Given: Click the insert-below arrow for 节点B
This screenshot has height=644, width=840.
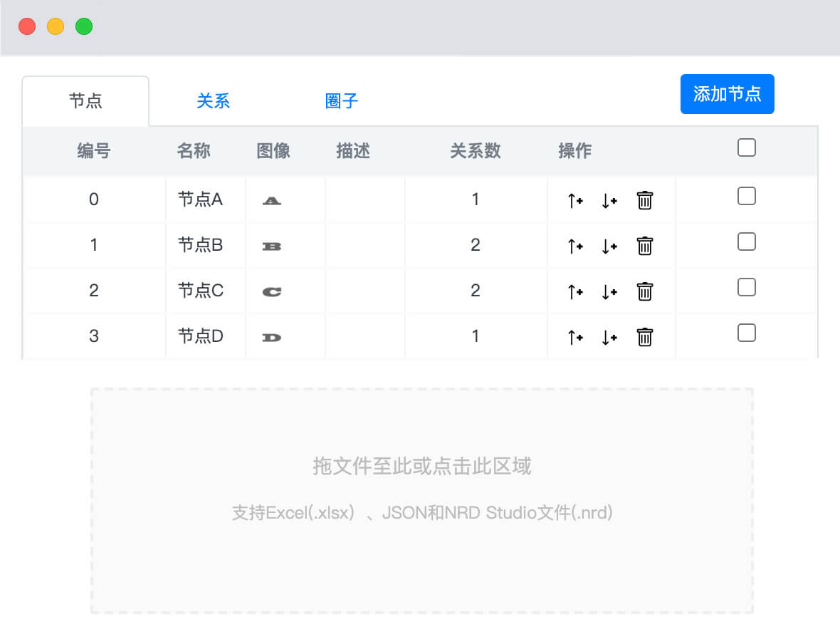Looking at the screenshot, I should point(609,246).
